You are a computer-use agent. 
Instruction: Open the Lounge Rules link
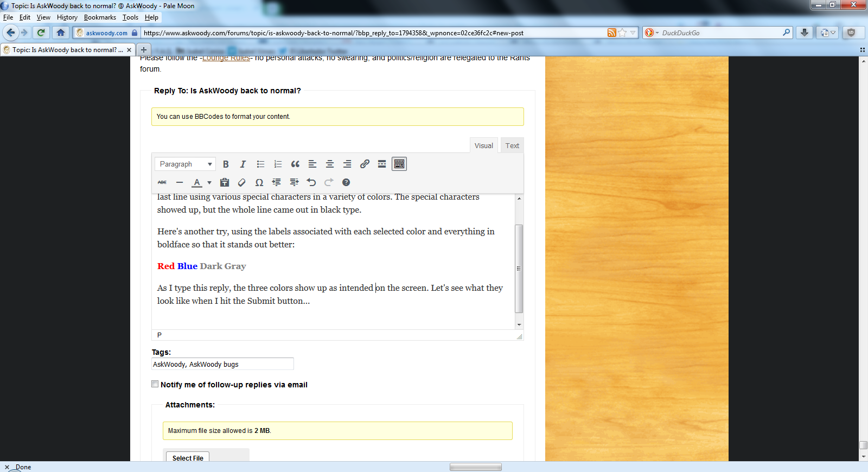(x=226, y=59)
